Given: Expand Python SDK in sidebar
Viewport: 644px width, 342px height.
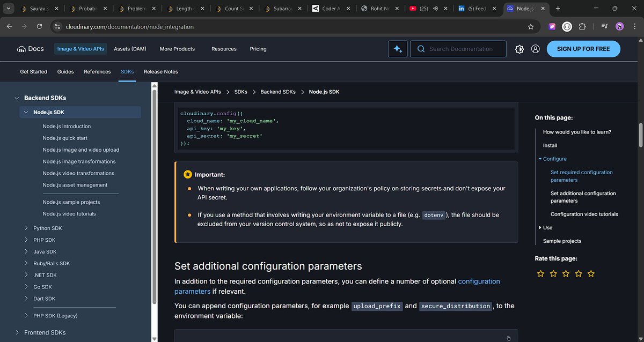Looking at the screenshot, I should point(26,228).
